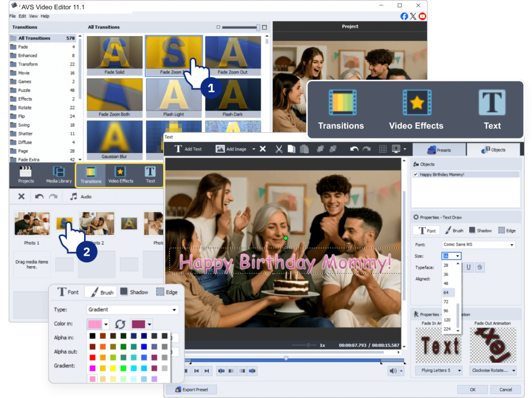This screenshot has height=398, width=532.
Task: Open the View menu
Action: coord(33,16)
